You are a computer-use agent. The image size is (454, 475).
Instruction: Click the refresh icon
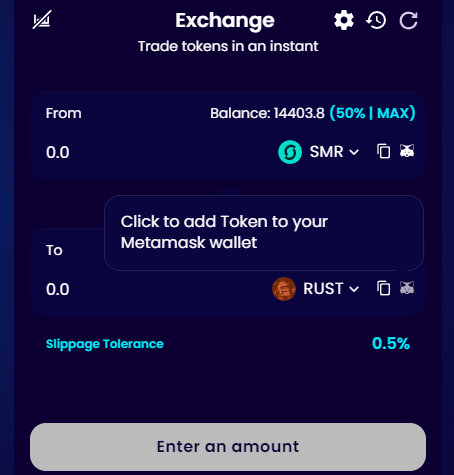click(x=408, y=21)
